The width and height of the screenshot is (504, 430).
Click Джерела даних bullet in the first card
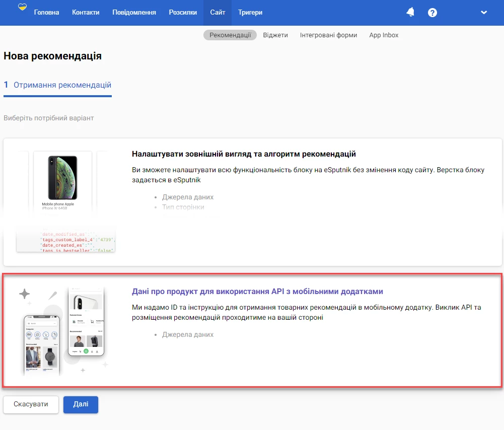[x=188, y=197]
